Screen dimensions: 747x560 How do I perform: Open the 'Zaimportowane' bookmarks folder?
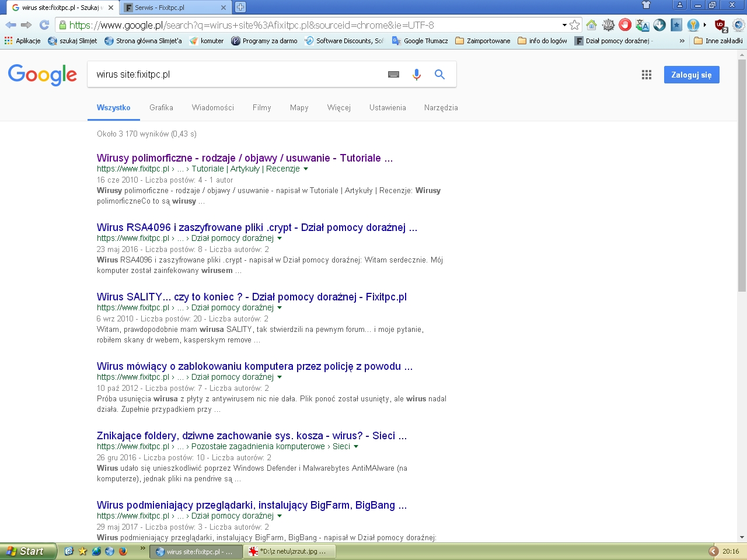coord(483,41)
